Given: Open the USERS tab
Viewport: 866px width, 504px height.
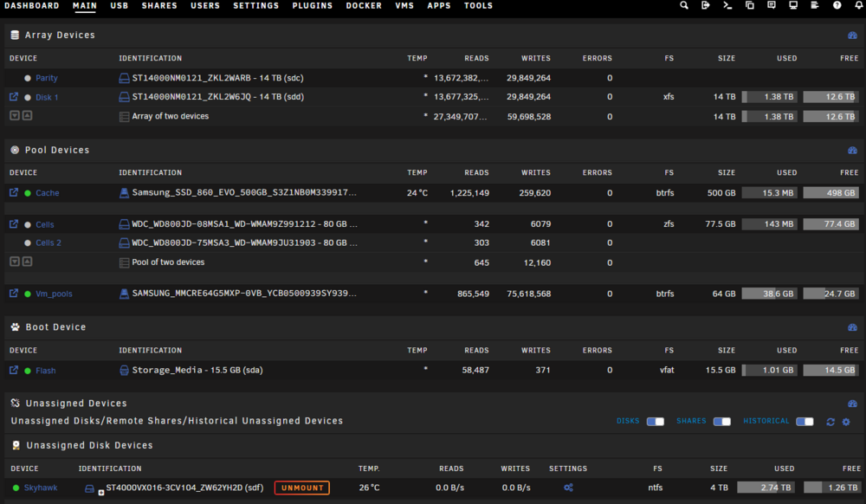Looking at the screenshot, I should 205,5.
